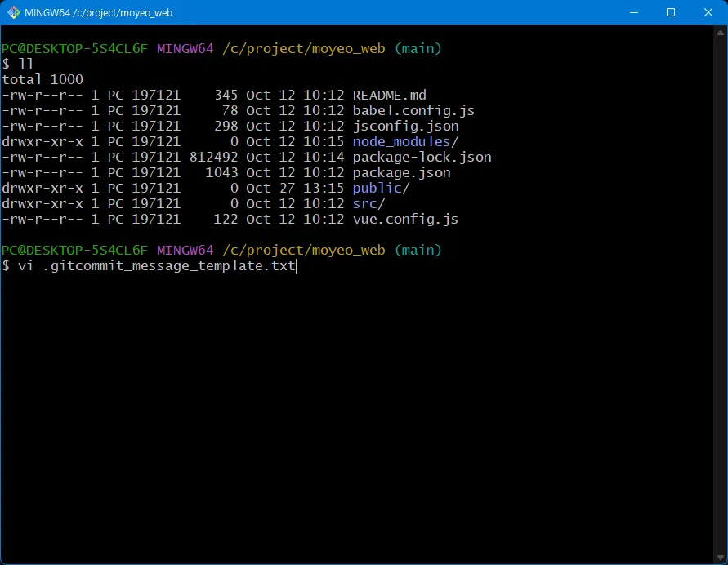Click the typed "ll" command
Image resolution: width=728 pixels, height=565 pixels.
click(25, 65)
